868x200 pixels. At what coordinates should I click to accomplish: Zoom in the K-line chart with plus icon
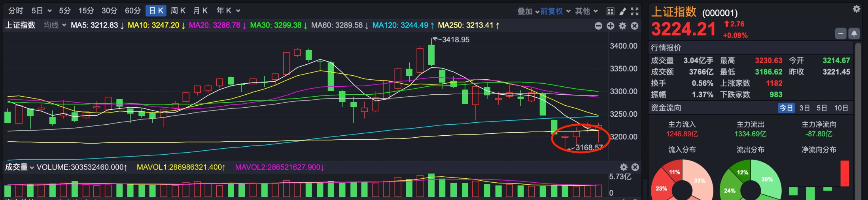[x=611, y=26]
